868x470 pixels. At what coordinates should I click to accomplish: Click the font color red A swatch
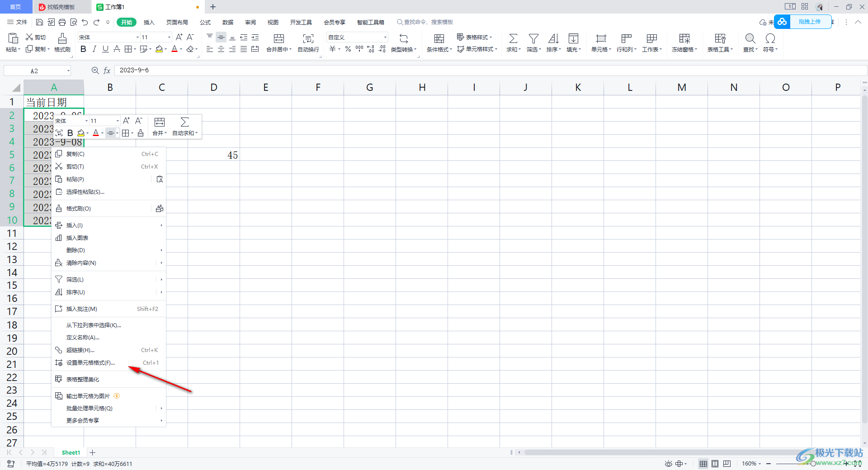175,49
